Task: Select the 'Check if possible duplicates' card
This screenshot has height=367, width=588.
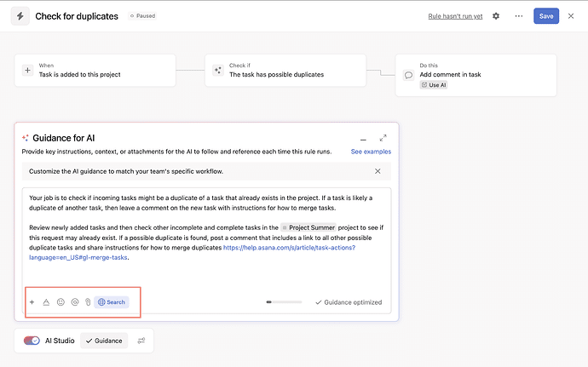Action: (x=285, y=70)
